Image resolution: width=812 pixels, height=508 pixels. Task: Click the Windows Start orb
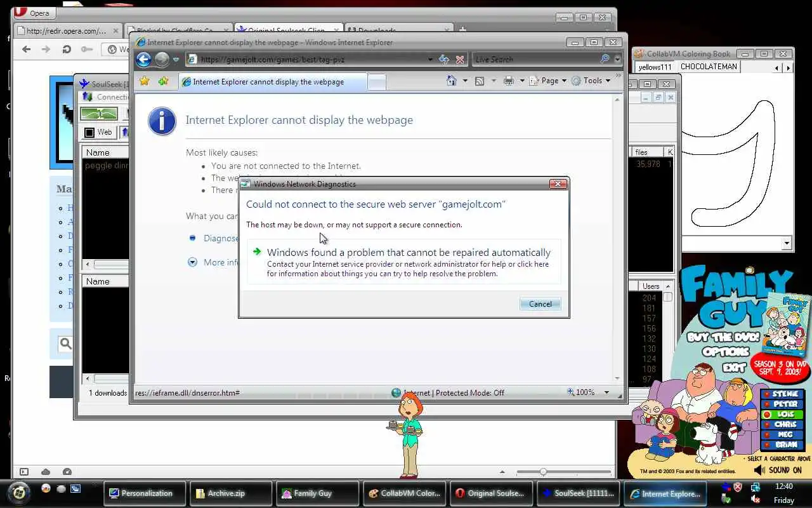(20, 492)
